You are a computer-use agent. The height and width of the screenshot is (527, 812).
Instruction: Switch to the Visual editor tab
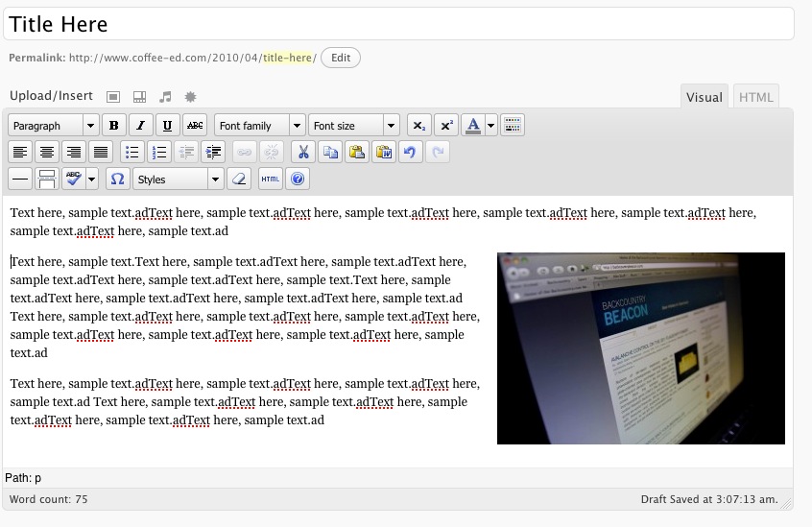pos(704,97)
